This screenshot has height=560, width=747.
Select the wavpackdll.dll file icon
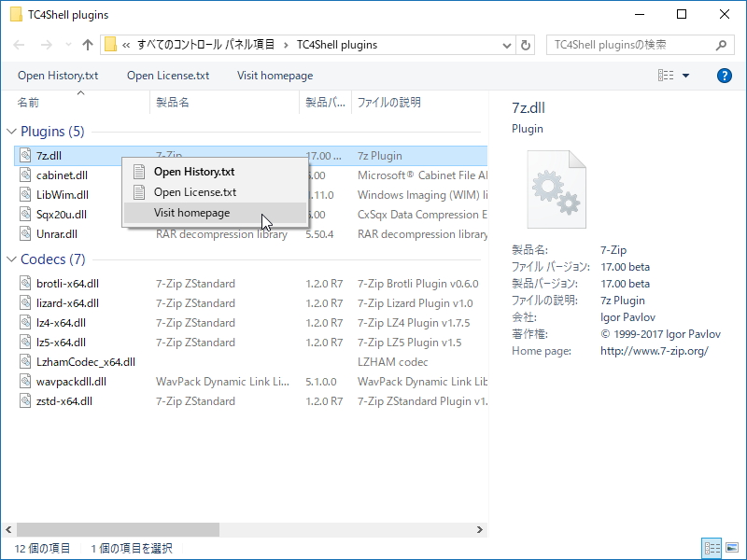tap(26, 381)
